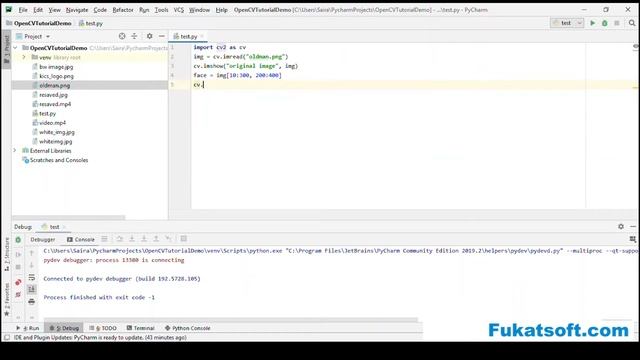Image resolution: width=640 pixels, height=360 pixels.
Task: Click the Stop icon in the top toolbar
Action: 617,23
